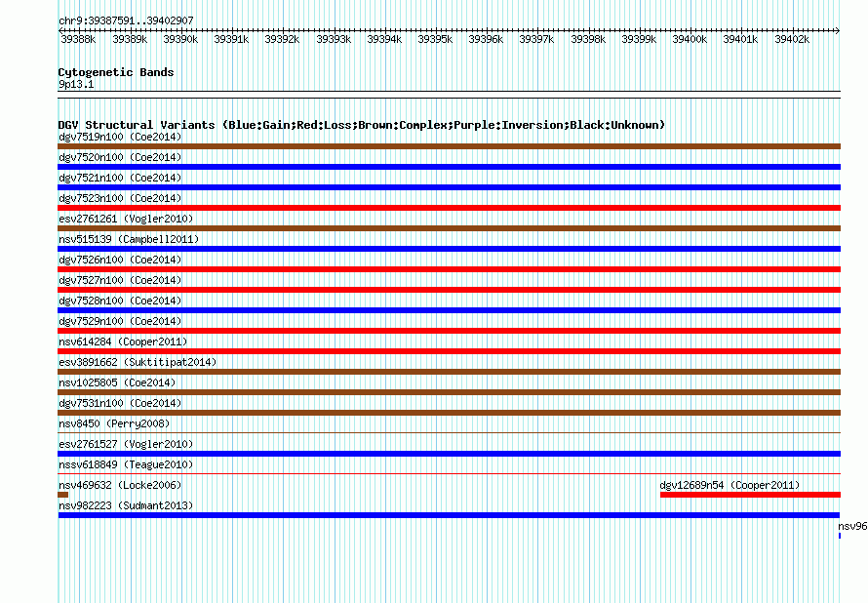868x603 pixels.
Task: Select the blue dgv7528n100 gain bar
Action: 449,310
